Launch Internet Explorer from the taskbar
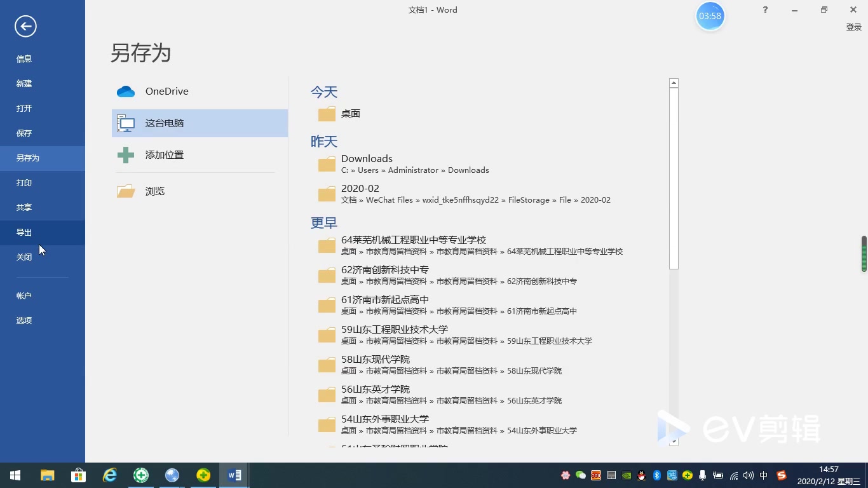 [x=109, y=475]
